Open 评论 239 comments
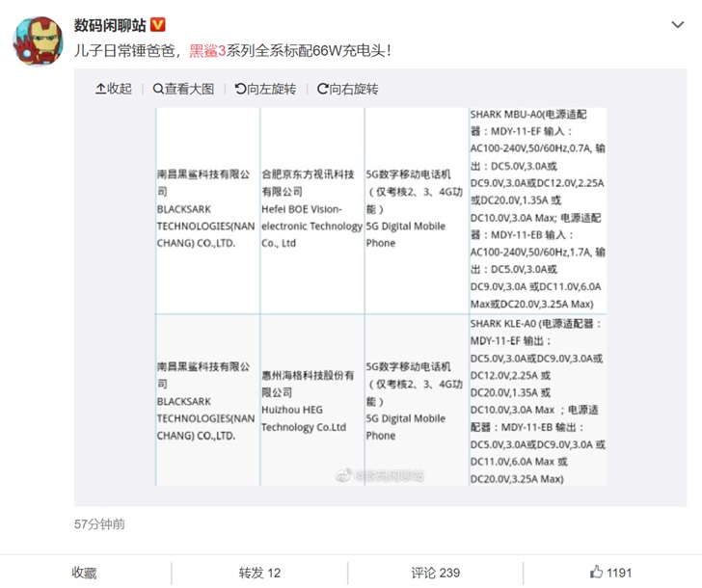702x588 pixels. point(436,573)
